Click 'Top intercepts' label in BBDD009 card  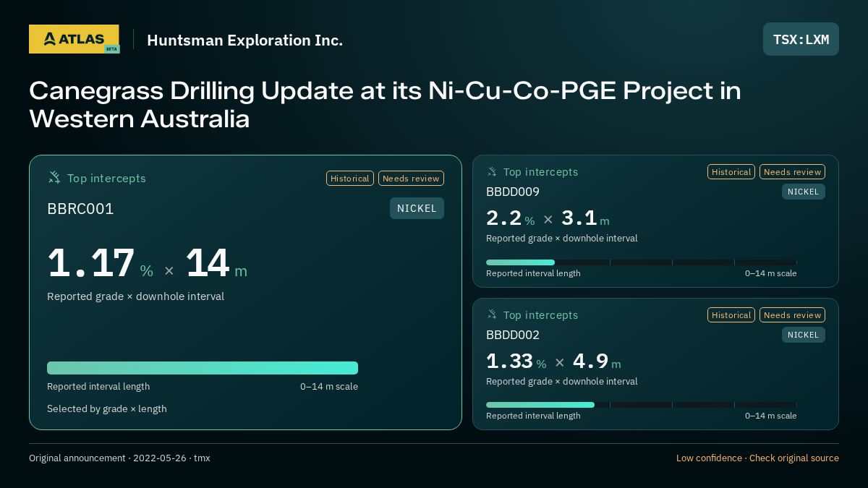click(x=540, y=172)
